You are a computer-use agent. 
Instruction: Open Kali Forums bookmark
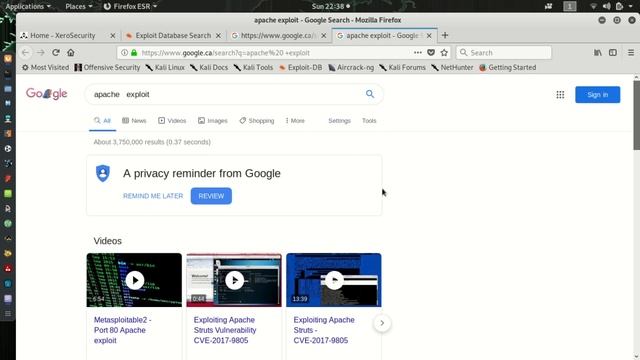(x=402, y=67)
